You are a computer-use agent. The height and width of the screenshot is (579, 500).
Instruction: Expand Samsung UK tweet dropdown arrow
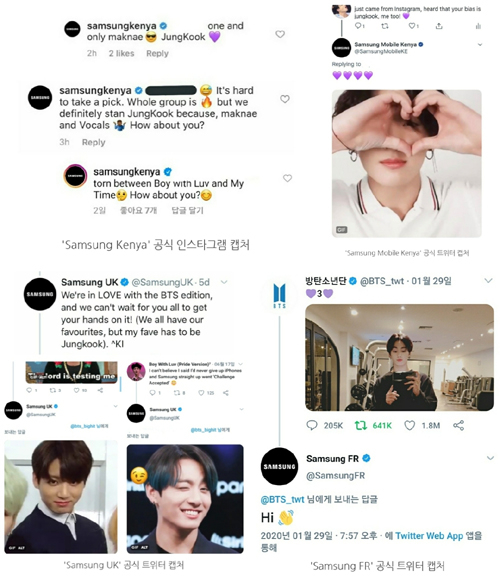coord(224,282)
